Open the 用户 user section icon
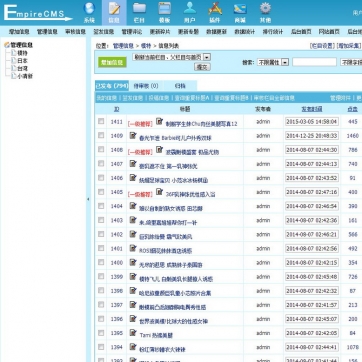The image size is (362, 362). click(x=190, y=12)
